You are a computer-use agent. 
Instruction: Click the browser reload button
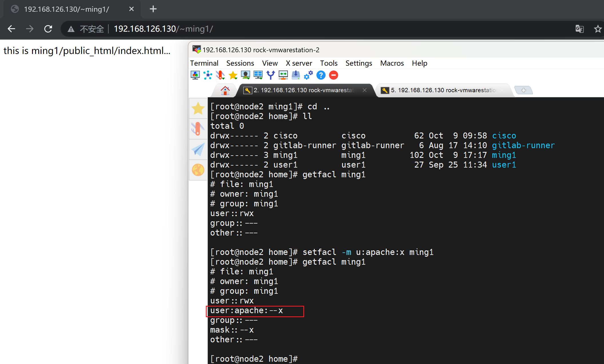(48, 29)
